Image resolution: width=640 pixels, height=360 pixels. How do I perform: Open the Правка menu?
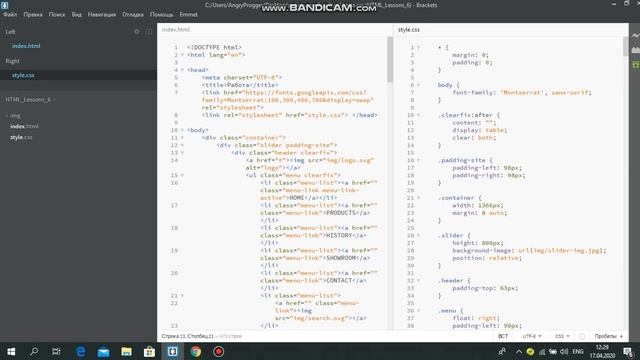(x=33, y=14)
